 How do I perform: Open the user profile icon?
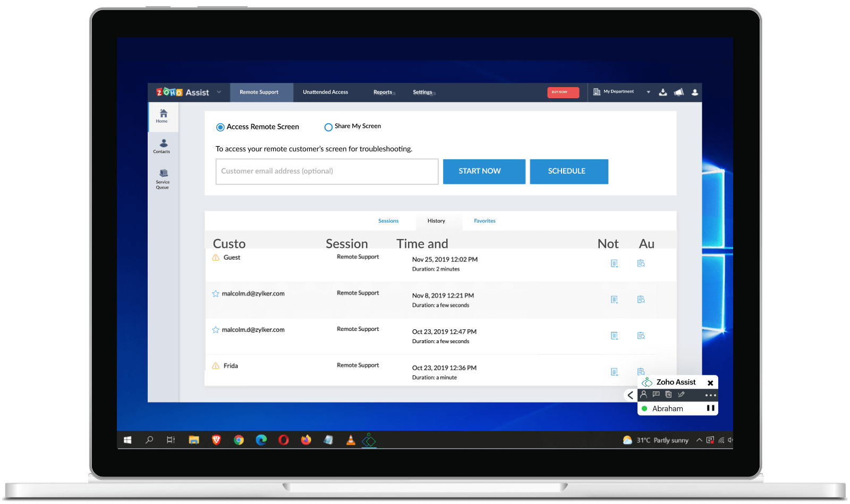coord(695,92)
